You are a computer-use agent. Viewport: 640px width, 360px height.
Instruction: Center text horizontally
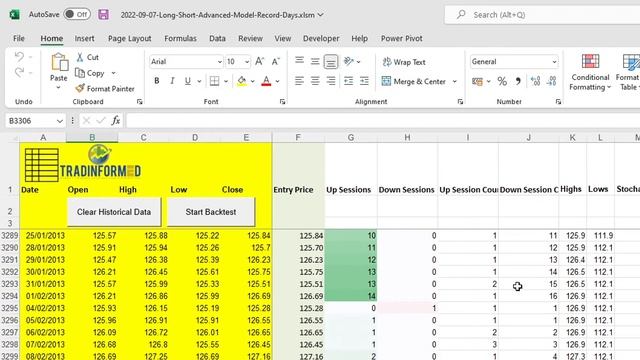click(315, 81)
